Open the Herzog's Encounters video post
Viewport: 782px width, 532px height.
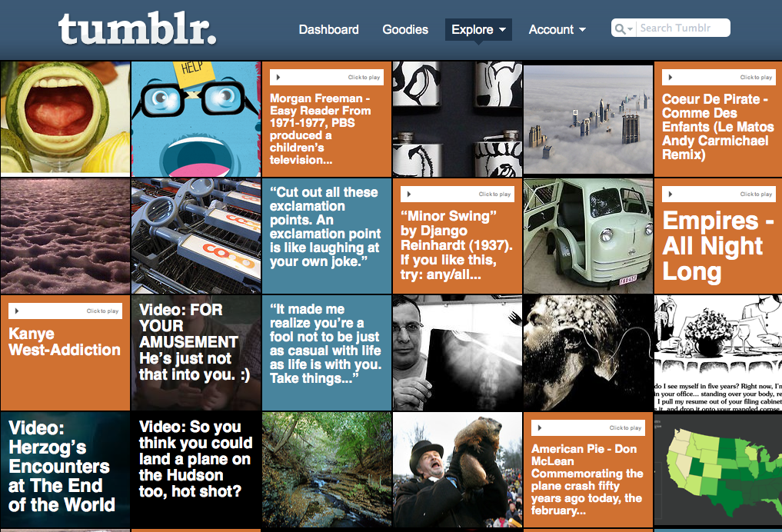click(x=65, y=470)
